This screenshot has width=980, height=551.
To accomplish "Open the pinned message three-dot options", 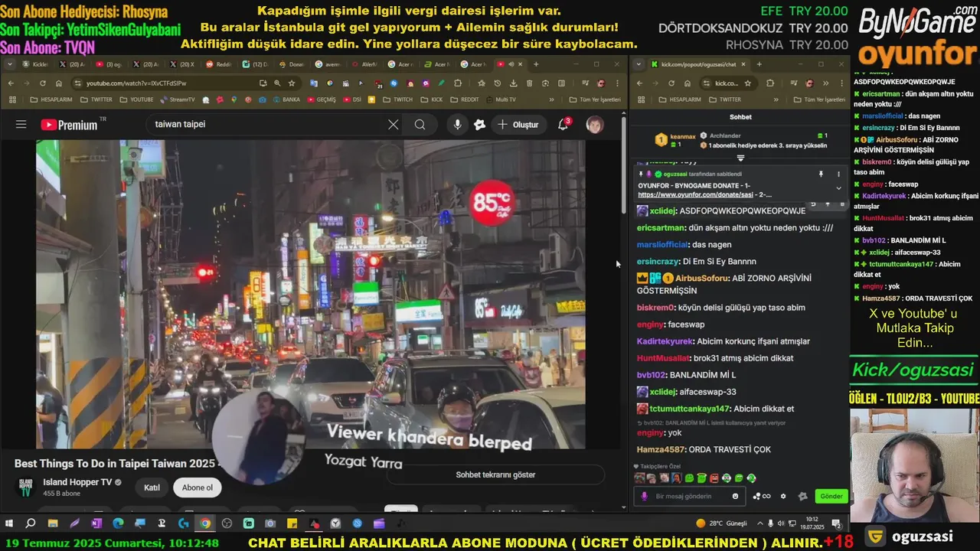I will point(838,174).
